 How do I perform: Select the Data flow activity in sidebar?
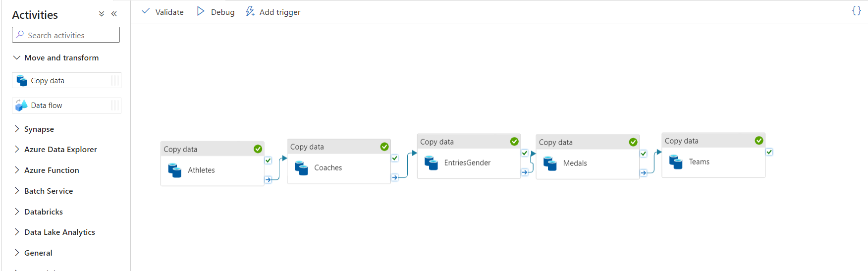66,105
